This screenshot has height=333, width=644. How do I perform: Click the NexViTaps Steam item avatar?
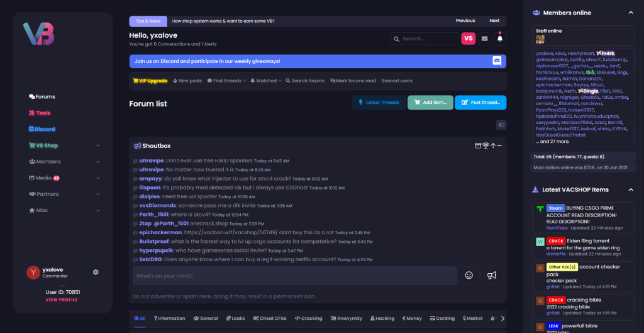540,209
